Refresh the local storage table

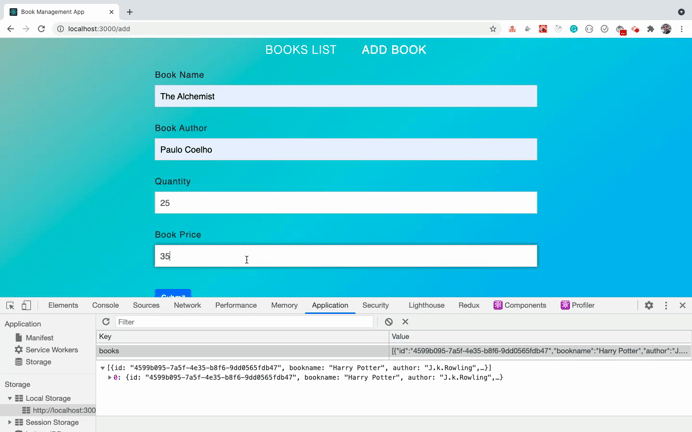pyautogui.click(x=106, y=322)
